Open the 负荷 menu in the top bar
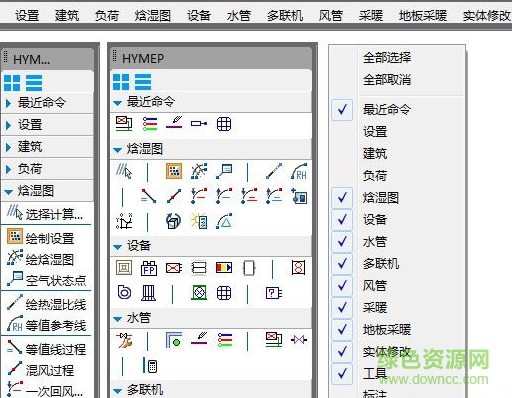The height and width of the screenshot is (398, 512). pos(107,15)
